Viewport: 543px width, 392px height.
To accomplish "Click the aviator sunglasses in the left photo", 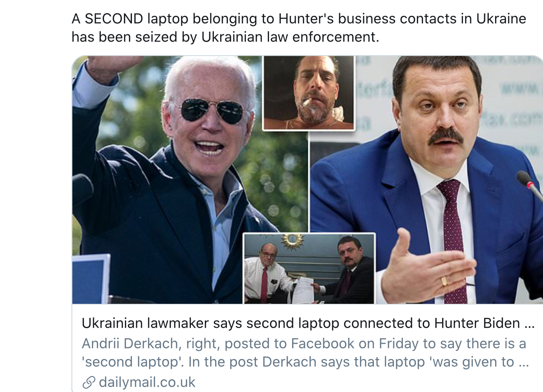I will tap(212, 111).
